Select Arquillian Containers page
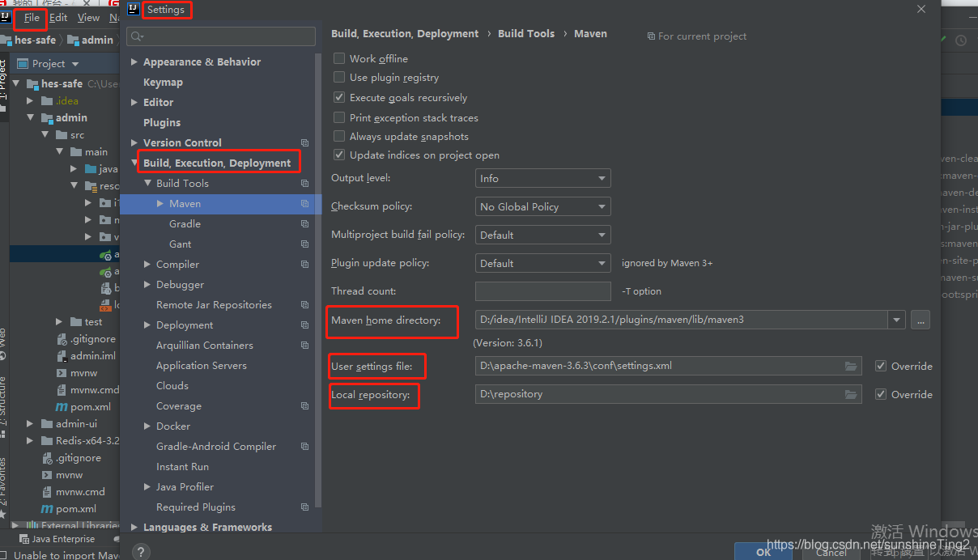This screenshot has width=978, height=560. coord(205,345)
